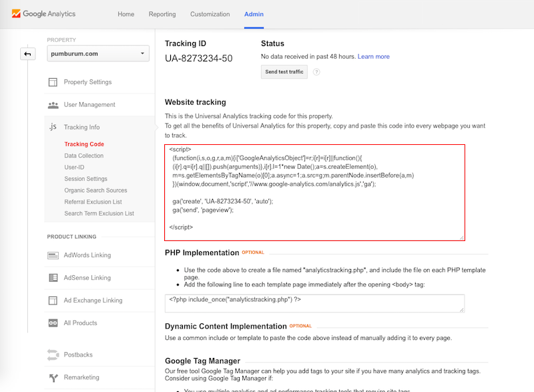Click the Postbacks arrows icon

53,355
